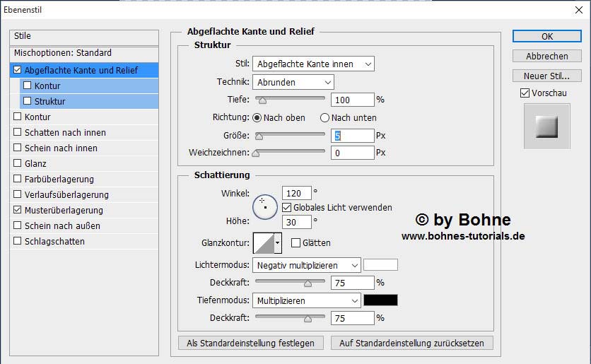The width and height of the screenshot is (591, 364).
Task: Toggle Globales Licht verwenden checkbox
Action: coord(286,208)
